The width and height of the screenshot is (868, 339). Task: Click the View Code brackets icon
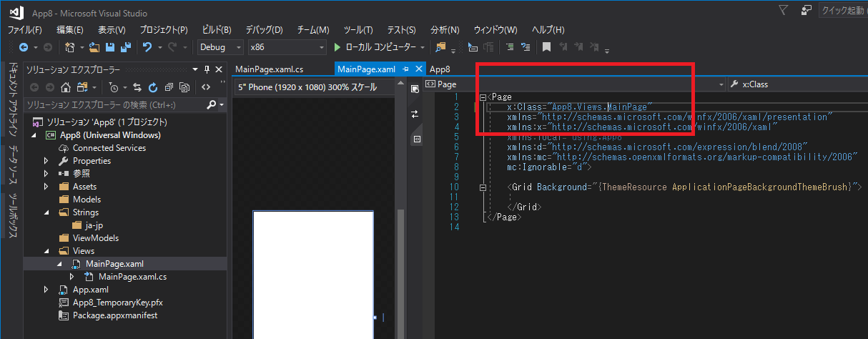205,87
